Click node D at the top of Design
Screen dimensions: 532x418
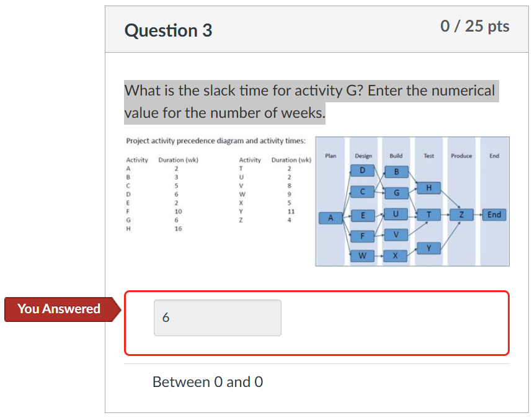pos(363,170)
